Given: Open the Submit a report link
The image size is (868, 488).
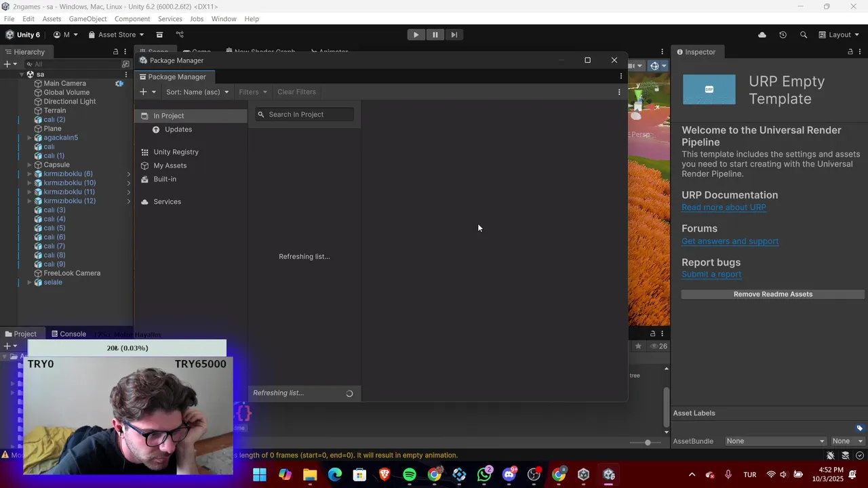Looking at the screenshot, I should [711, 274].
